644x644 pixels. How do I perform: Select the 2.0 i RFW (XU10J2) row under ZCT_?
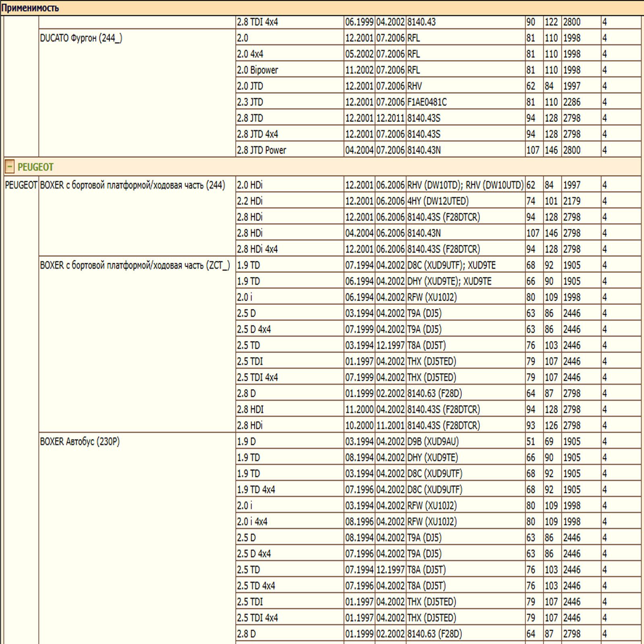point(438,297)
